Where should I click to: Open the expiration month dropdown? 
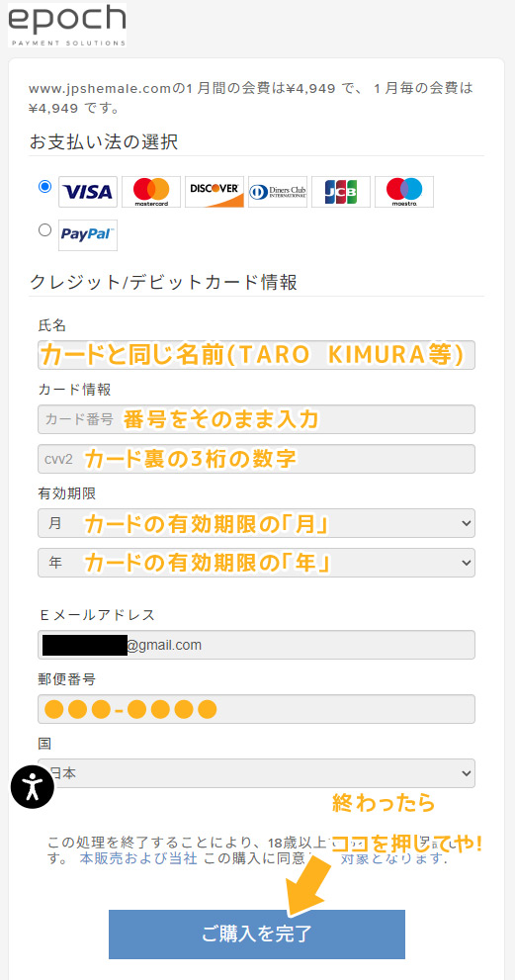pyautogui.click(x=256, y=523)
